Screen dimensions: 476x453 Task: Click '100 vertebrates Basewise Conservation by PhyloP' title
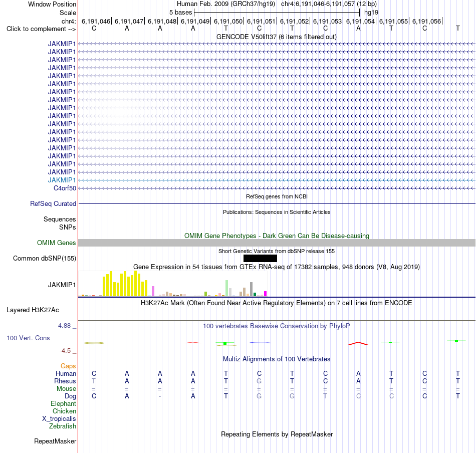277,326
